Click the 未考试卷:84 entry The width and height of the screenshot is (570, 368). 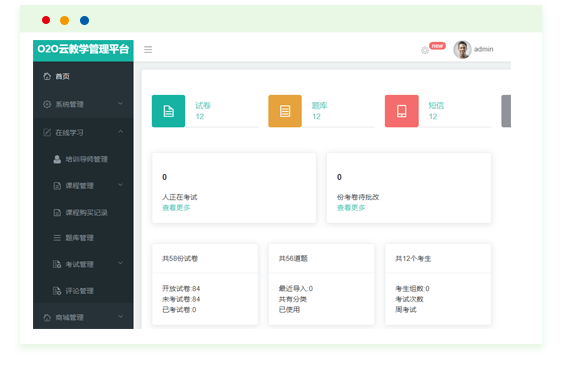point(181,299)
